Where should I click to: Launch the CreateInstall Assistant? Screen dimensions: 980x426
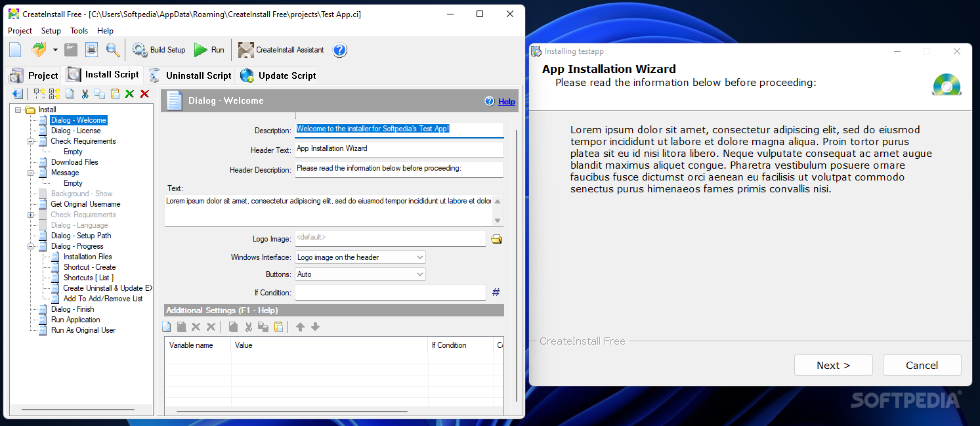tap(282, 50)
